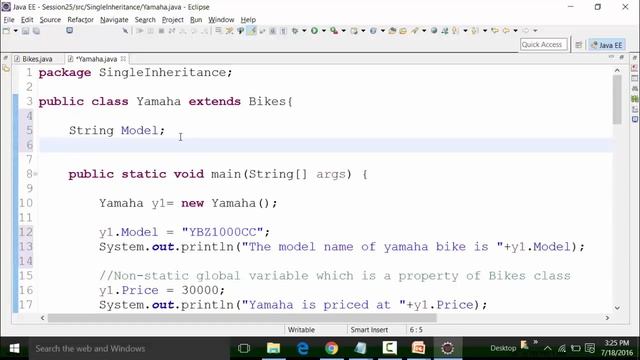Switch to the Yamaha.java editor tab
Screen dimensions: 640x360
point(96,59)
